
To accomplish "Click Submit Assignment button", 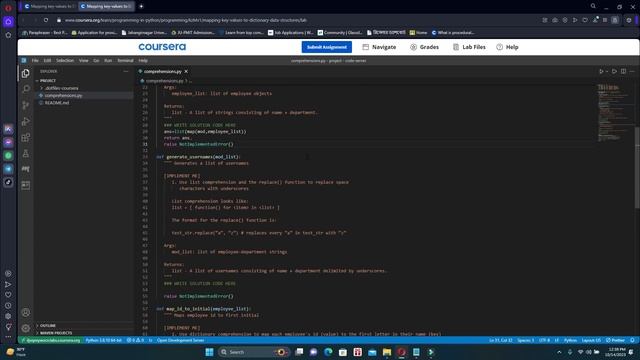I will (327, 47).
